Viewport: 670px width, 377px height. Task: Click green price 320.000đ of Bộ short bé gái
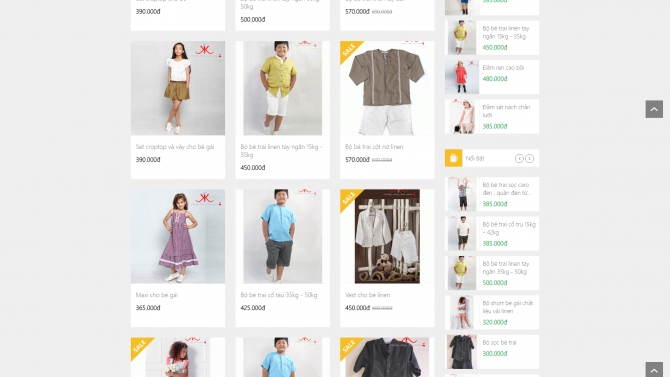[x=495, y=322]
